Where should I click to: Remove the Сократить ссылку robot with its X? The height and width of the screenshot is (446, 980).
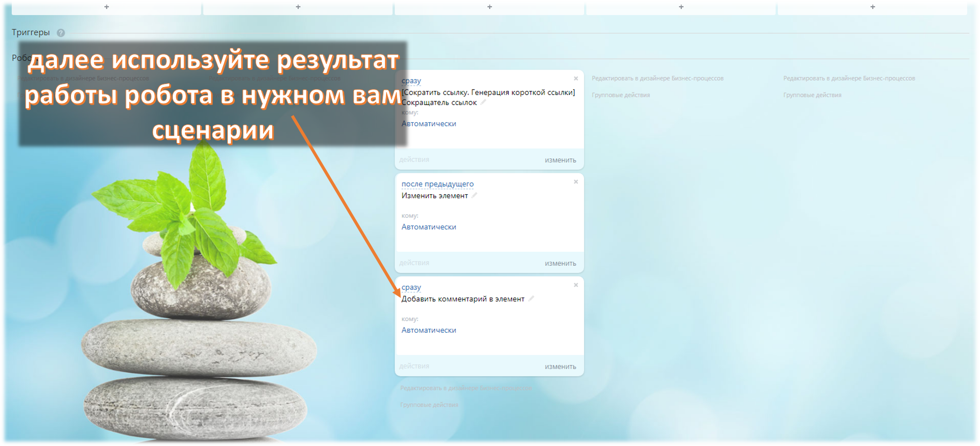click(576, 79)
